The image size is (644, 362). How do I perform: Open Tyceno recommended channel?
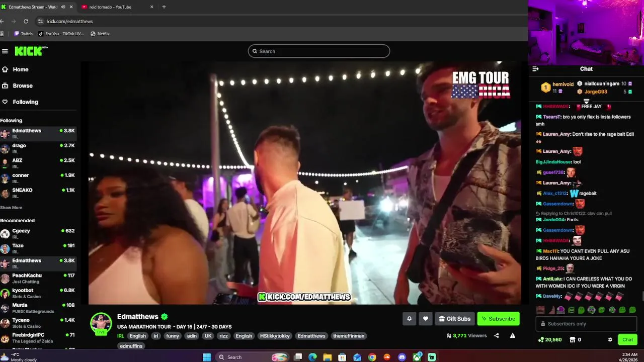[x=38, y=323]
